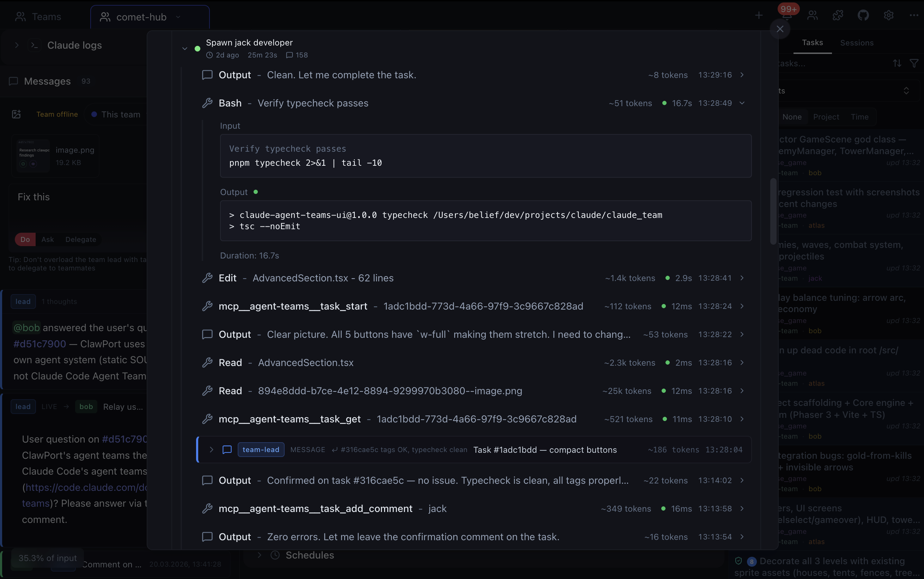
Task: Open the #d51c7900 task link
Action: (x=39, y=344)
